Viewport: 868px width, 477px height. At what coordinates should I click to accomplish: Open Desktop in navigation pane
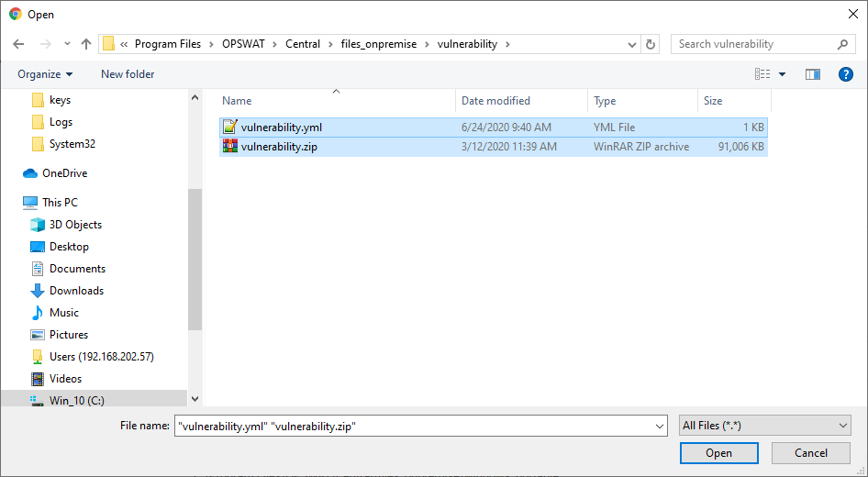(x=69, y=247)
